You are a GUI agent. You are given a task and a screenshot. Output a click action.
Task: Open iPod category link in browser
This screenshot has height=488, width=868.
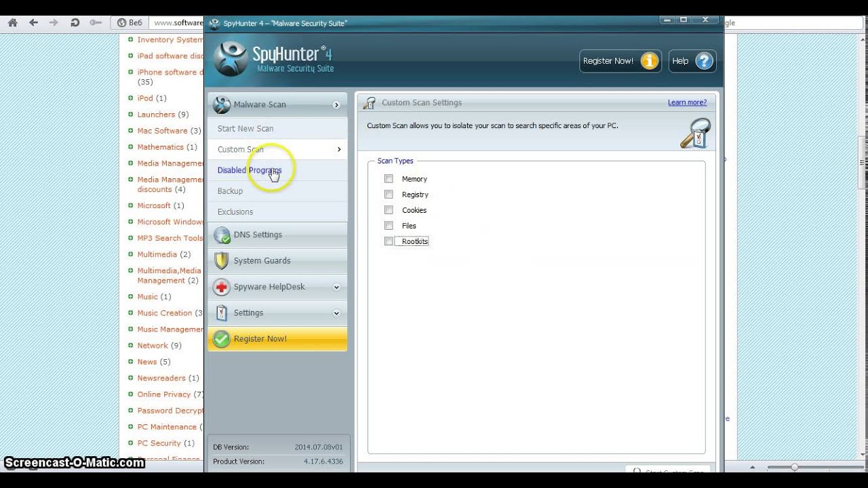(145, 98)
